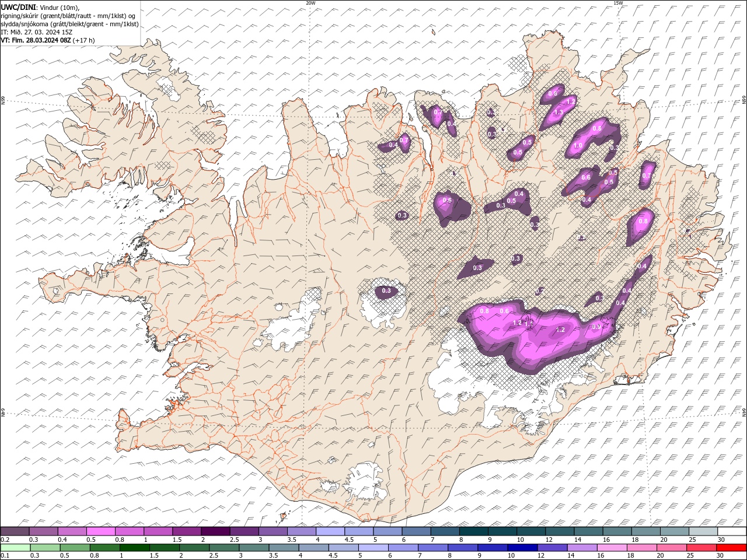Choose the navy blue swatch in the lower legend row
747x560 pixels.
point(522,548)
